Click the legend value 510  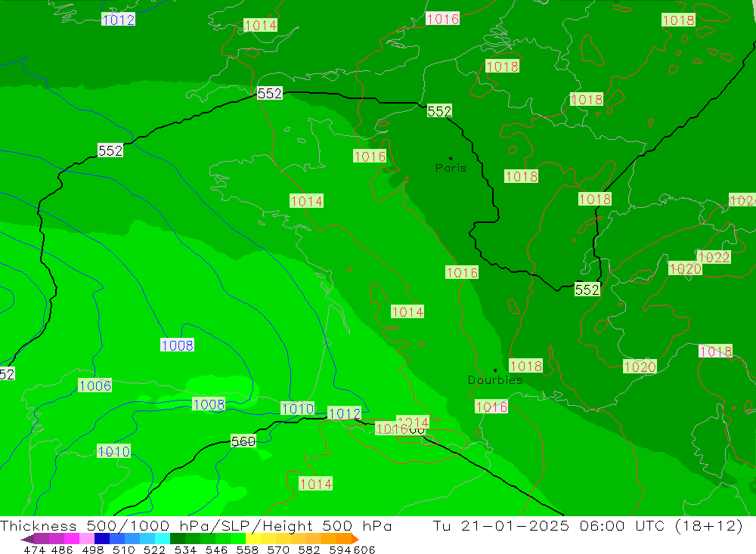pos(124,550)
